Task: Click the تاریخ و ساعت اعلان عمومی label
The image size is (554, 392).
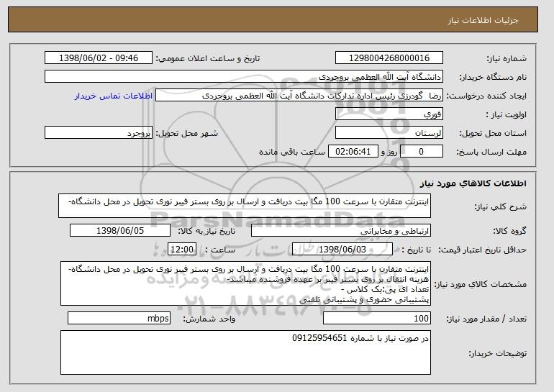Action: click(x=208, y=58)
